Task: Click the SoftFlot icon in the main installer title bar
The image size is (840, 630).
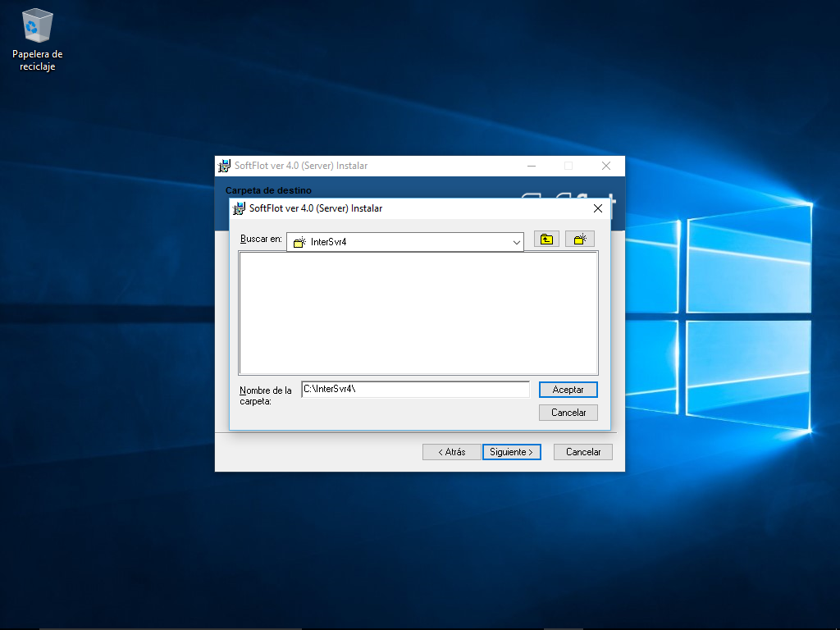Action: [224, 166]
